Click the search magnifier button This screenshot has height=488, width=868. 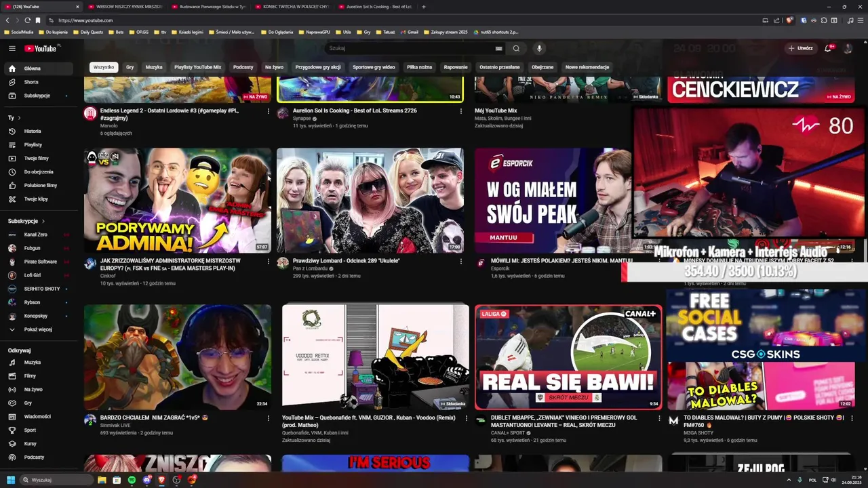coord(516,48)
